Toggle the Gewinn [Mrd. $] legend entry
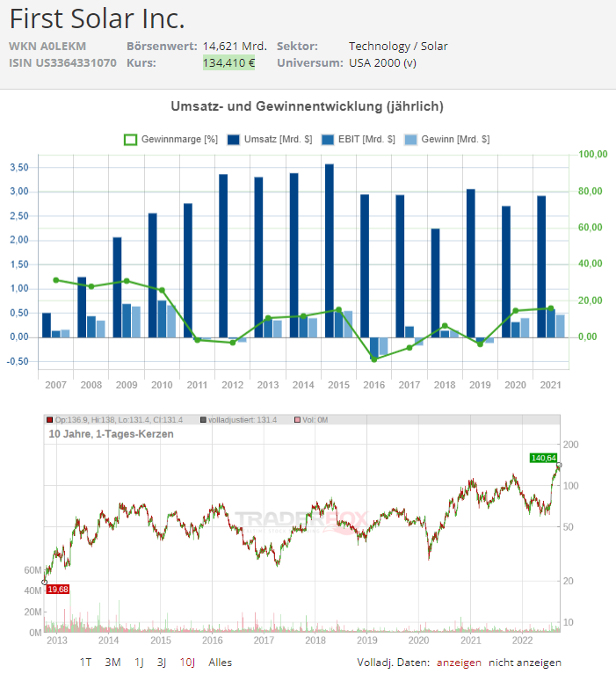Viewport: 616px width, 681px height. click(447, 140)
